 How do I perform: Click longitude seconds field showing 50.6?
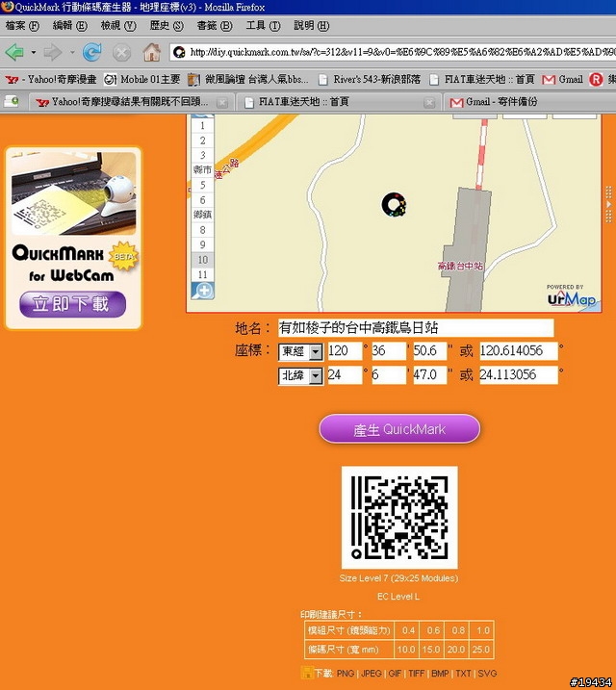tap(430, 351)
